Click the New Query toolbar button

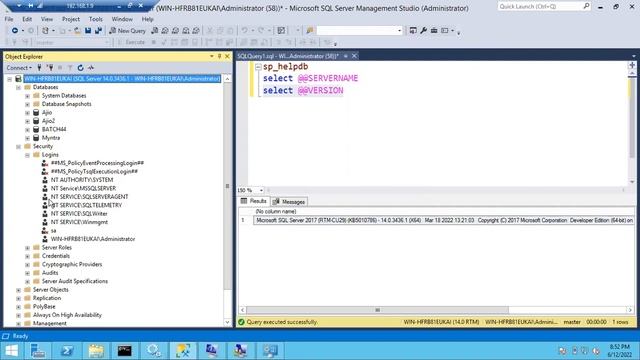coord(127,31)
